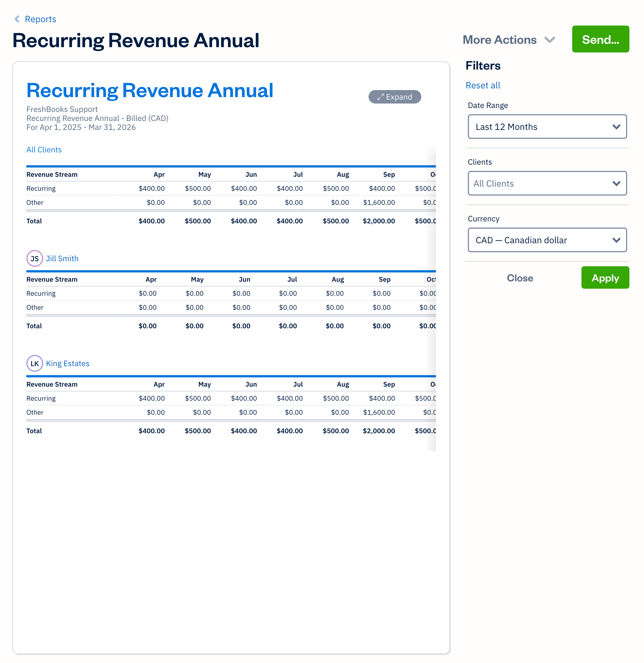644x663 pixels.
Task: Open the More Actions menu
Action: pos(500,39)
